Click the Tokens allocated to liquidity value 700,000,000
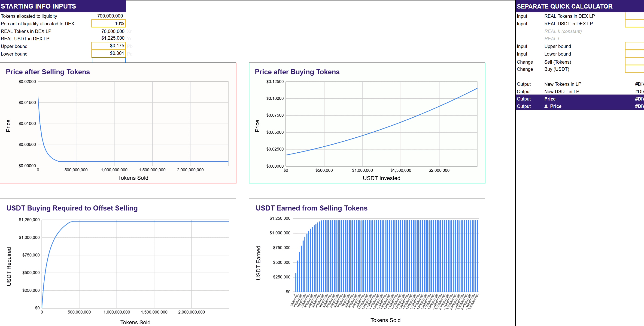Image resolution: width=644 pixels, height=326 pixels. 110,16
